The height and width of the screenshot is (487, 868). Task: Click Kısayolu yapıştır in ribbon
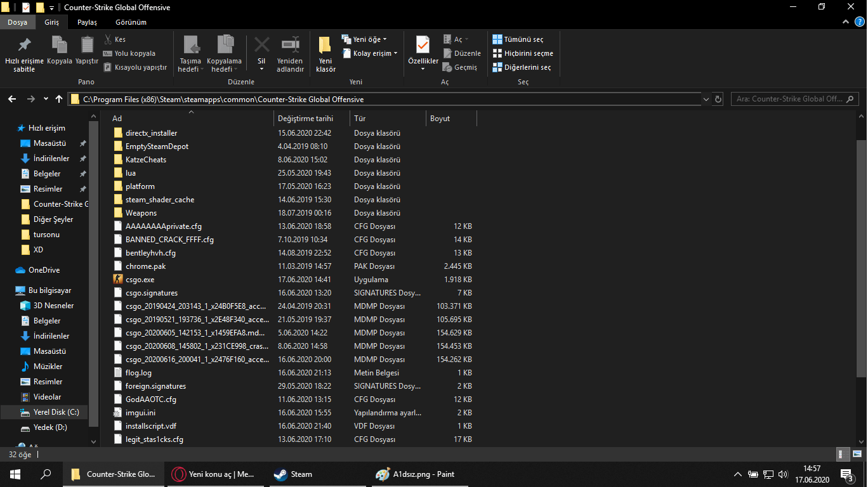click(135, 67)
